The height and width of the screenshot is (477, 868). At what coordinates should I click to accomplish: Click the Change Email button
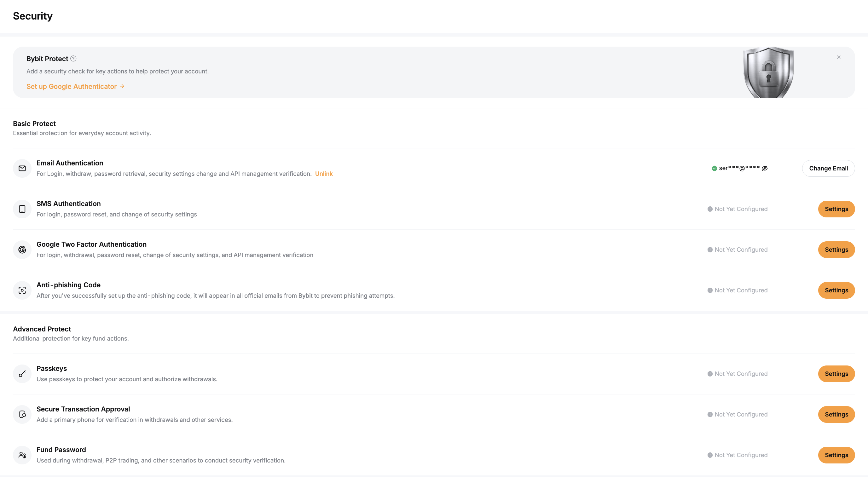(x=828, y=169)
